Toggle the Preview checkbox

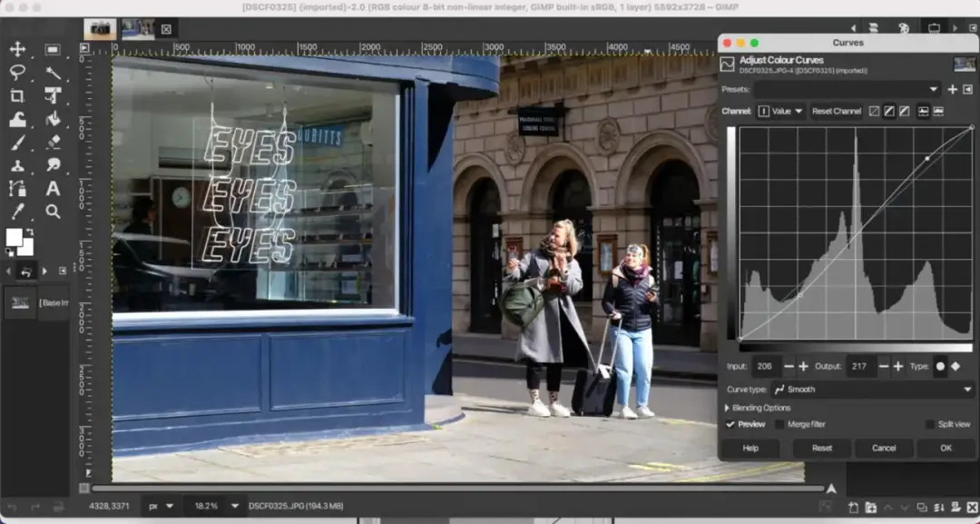(x=731, y=424)
